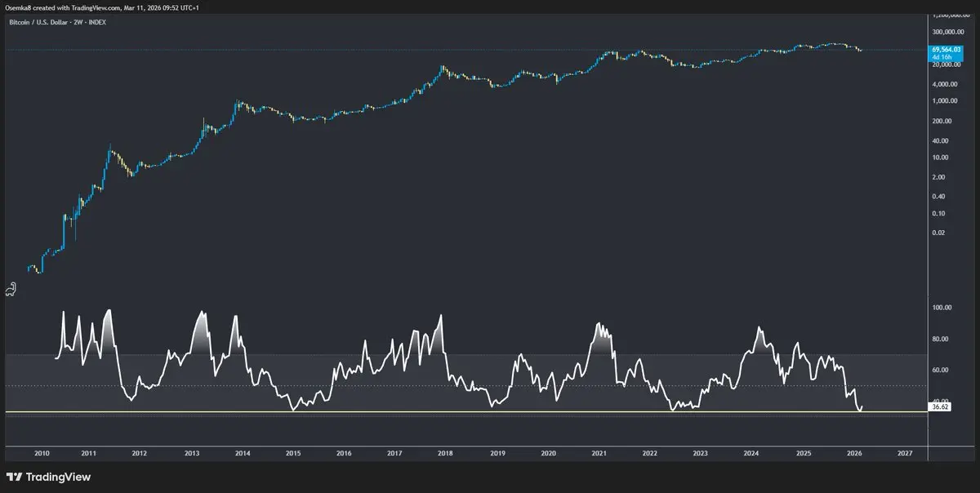Screen dimensions: 980x493
Task: Click the 100.00 oscillator axis label
Action: (941, 308)
